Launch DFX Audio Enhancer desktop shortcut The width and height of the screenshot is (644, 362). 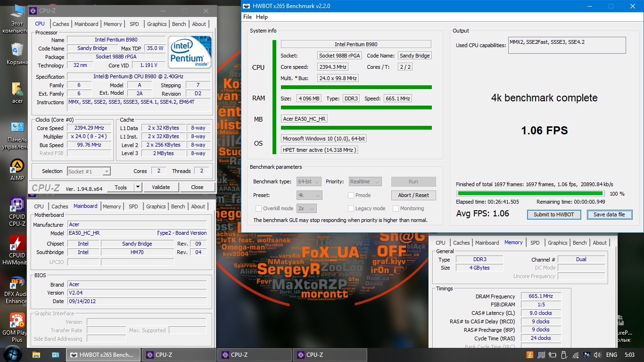(x=17, y=290)
